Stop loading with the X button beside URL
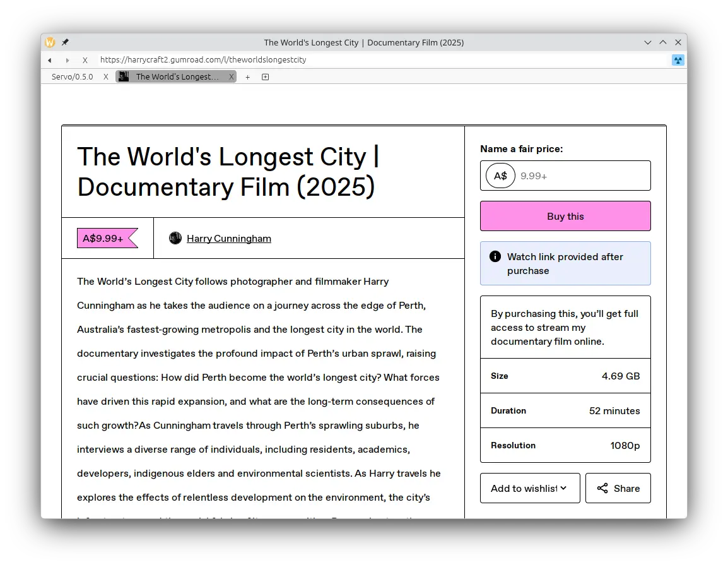 point(85,60)
